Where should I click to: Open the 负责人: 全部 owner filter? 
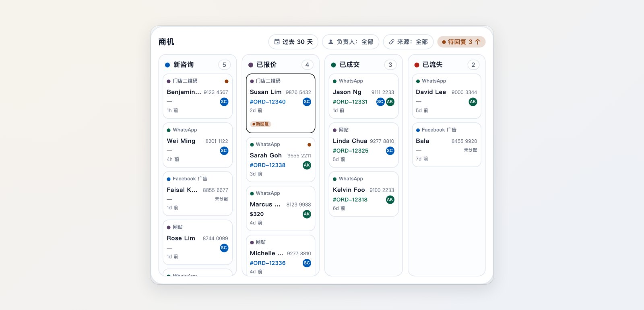point(351,42)
